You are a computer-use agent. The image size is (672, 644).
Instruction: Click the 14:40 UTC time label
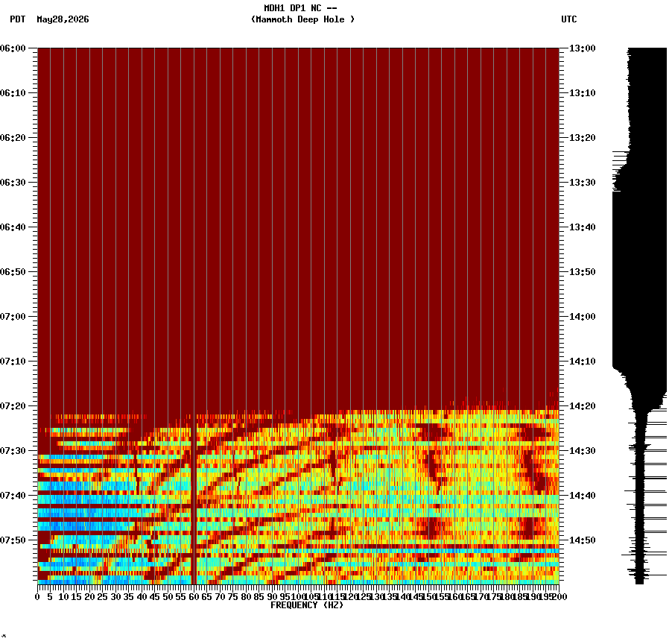point(583,496)
